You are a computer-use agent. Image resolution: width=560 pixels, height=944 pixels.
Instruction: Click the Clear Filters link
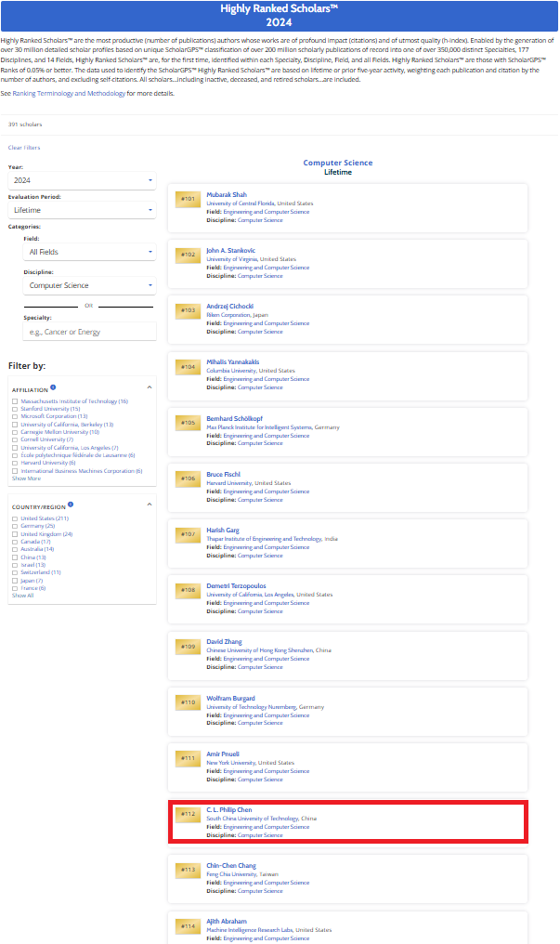pos(24,148)
